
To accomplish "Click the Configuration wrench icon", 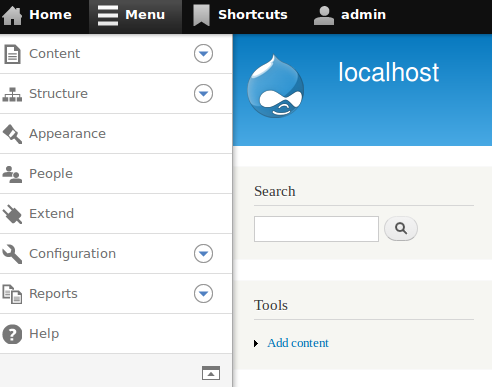I will 12,254.
